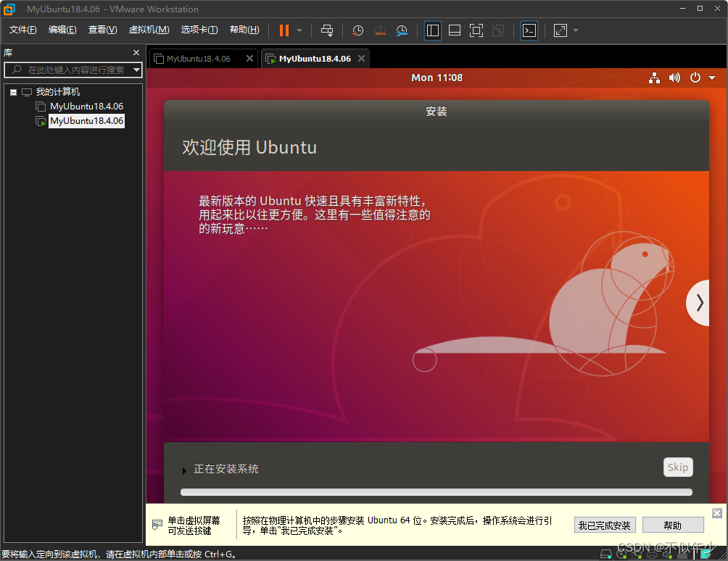Click the 安装 window title
The width and height of the screenshot is (728, 561).
436,112
